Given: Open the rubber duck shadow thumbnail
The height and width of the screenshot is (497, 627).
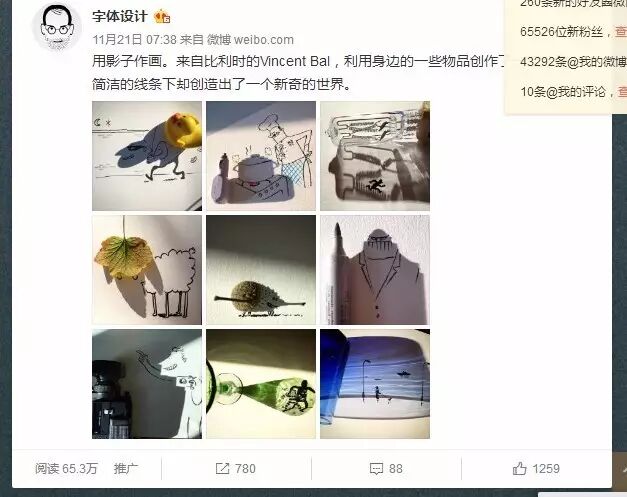Looking at the screenshot, I should click(147, 156).
